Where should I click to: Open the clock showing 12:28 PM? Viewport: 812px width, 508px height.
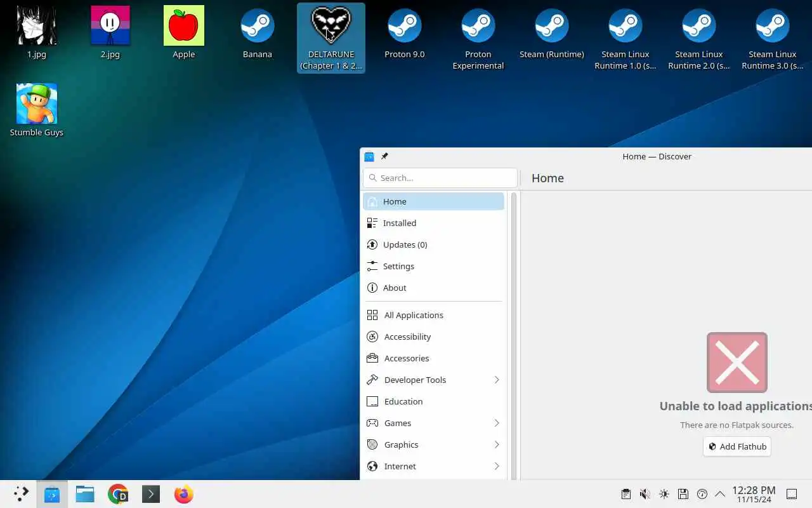pyautogui.click(x=754, y=494)
